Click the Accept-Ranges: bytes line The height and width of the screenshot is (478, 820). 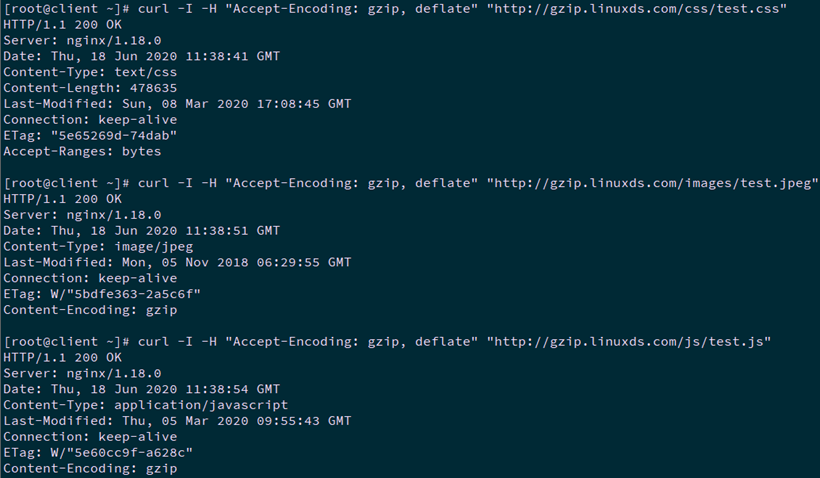pos(82,151)
